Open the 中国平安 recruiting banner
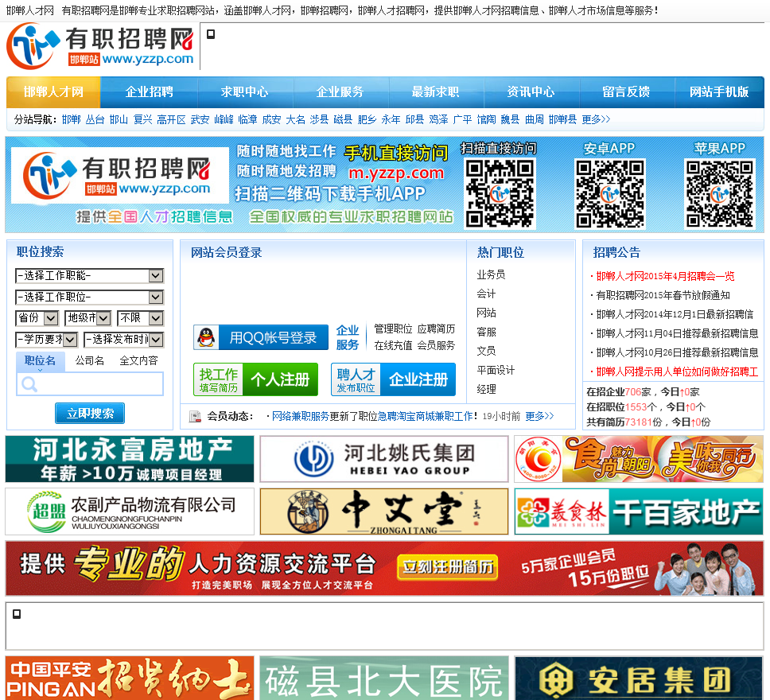This screenshot has height=700, width=770. point(130,678)
